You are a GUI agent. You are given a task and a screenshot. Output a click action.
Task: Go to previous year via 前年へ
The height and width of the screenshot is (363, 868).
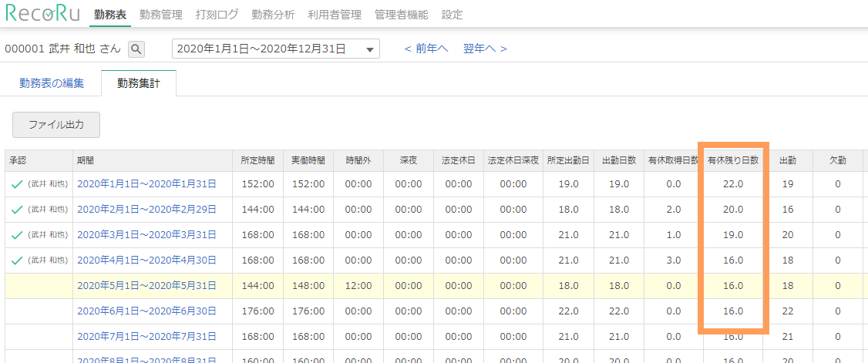click(x=426, y=49)
